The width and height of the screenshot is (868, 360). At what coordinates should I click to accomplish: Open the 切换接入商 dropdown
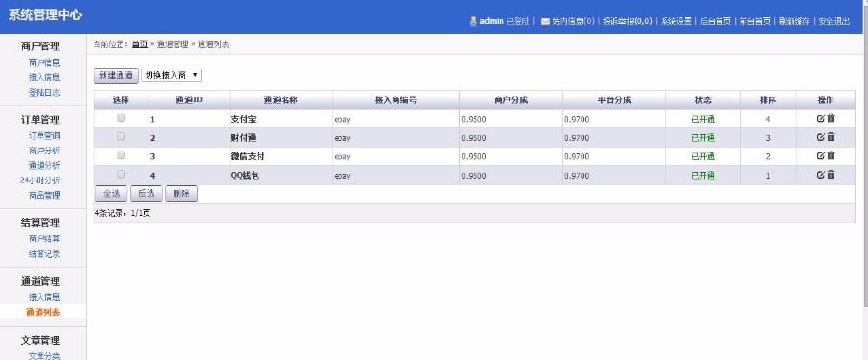coord(171,75)
